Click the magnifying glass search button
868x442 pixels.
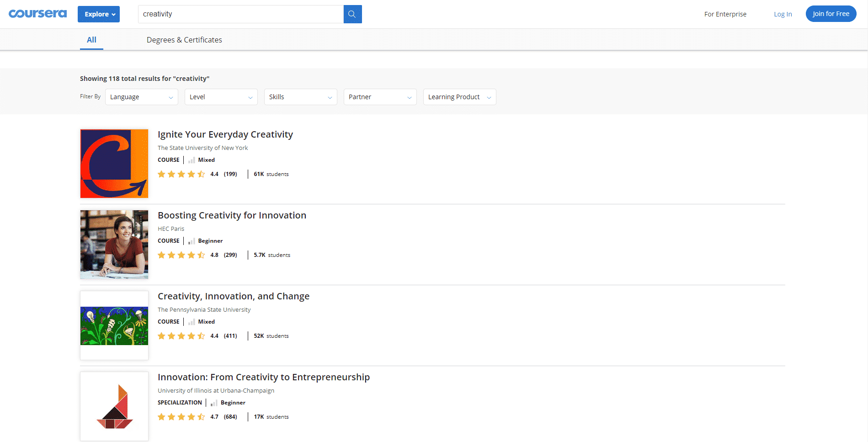tap(352, 14)
